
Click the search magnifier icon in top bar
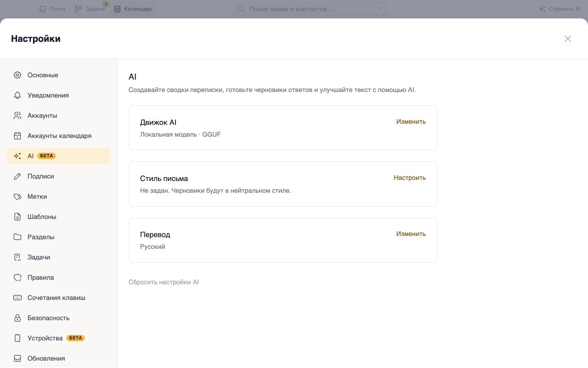tap(241, 9)
